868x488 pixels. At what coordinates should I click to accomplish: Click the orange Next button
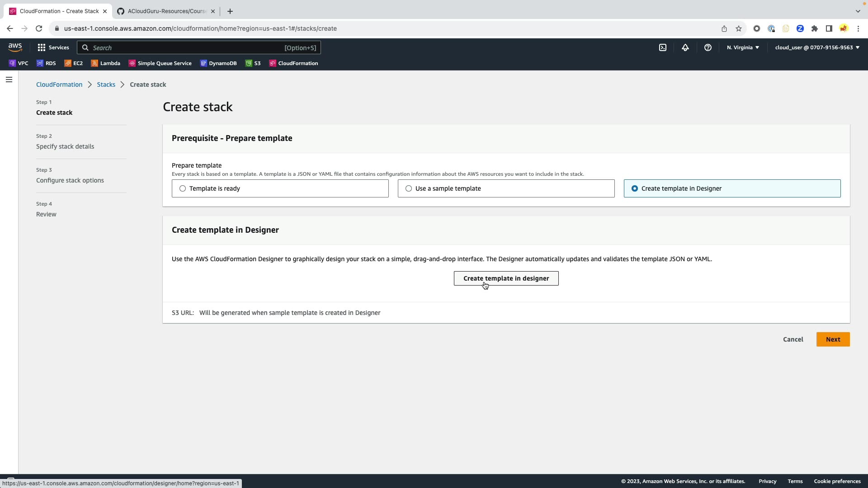point(833,339)
